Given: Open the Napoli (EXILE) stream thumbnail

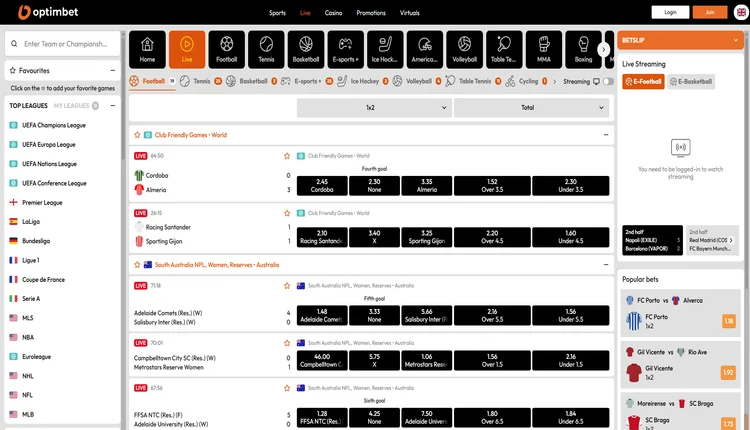Looking at the screenshot, I should [x=652, y=240].
